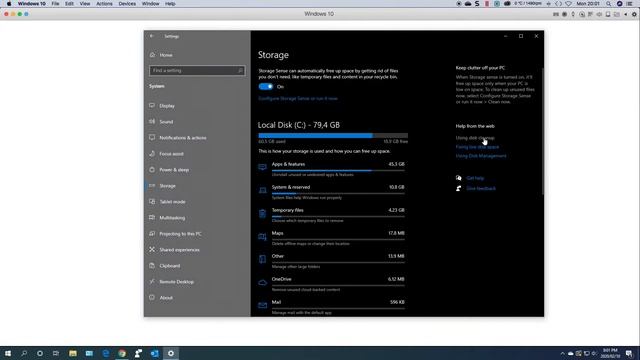Viewport: 640px width, 360px height.
Task: Open the File menu in menu bar
Action: tap(55, 4)
